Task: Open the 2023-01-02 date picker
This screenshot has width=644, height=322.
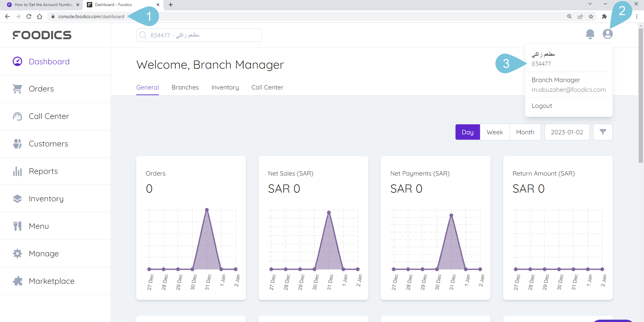Action: click(x=567, y=132)
